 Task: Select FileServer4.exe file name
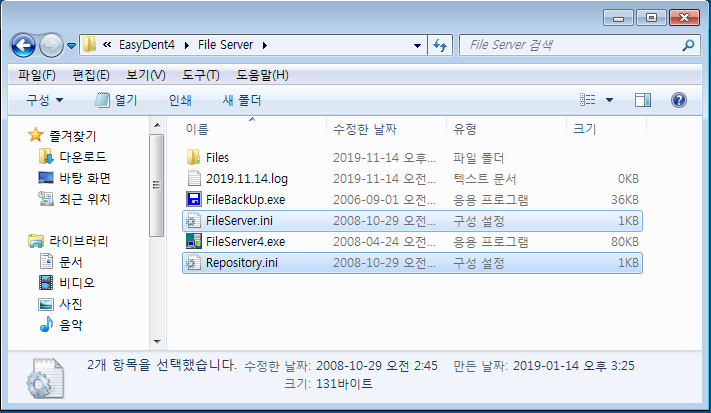[x=245, y=242]
